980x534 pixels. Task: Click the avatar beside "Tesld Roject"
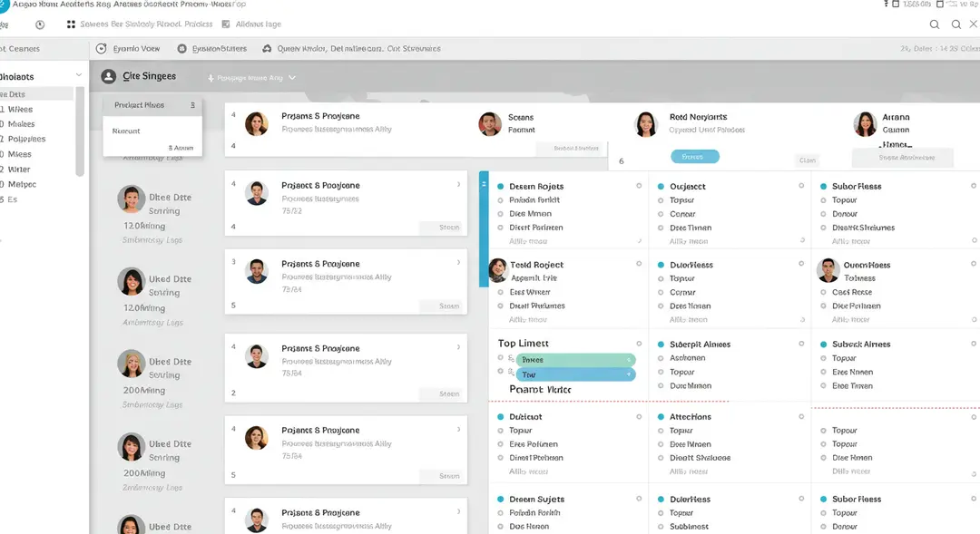(497, 270)
